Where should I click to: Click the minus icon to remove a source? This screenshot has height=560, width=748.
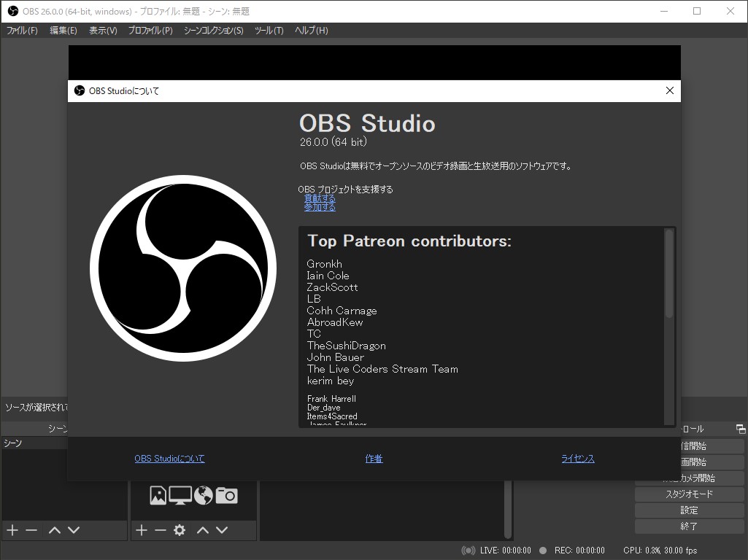(x=161, y=530)
